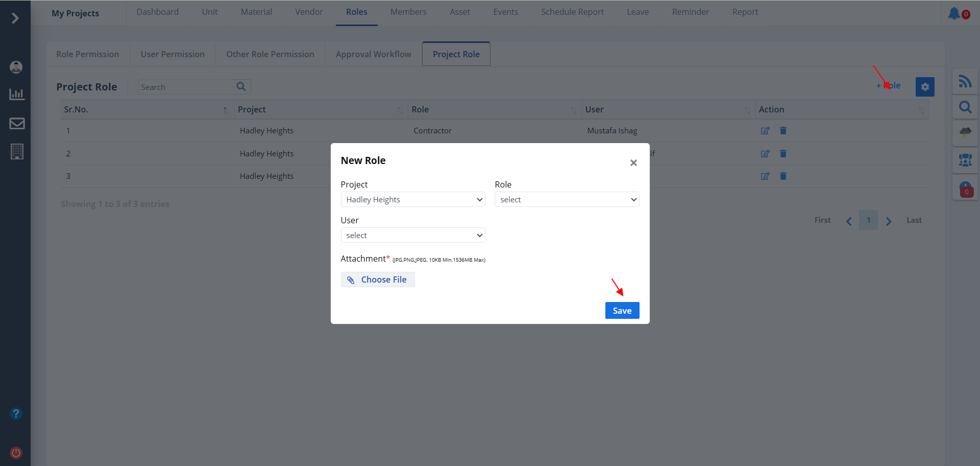Click the Project Role search field
Screen dimensions: 980x466
(186, 87)
